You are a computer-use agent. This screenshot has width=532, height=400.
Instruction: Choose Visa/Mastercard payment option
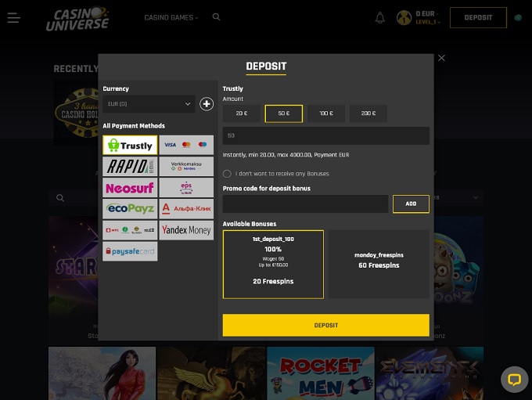click(186, 145)
